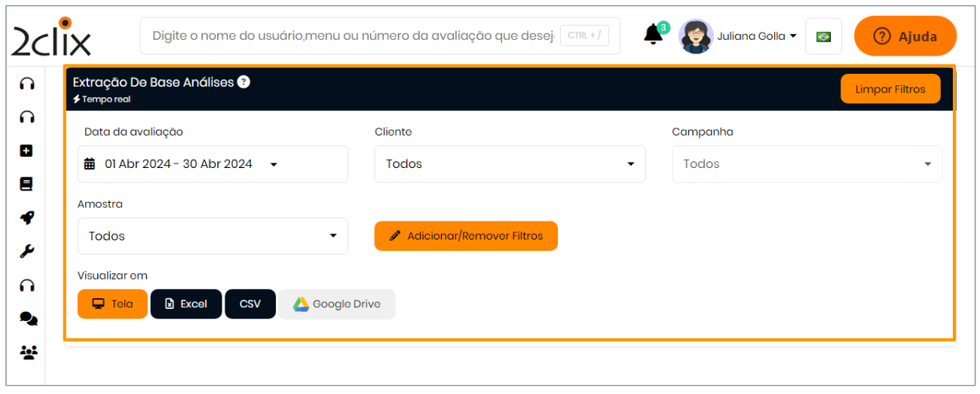Click the question mark beside Extração De Base Análises
The width and height of the screenshot is (980, 394).
pos(243,82)
